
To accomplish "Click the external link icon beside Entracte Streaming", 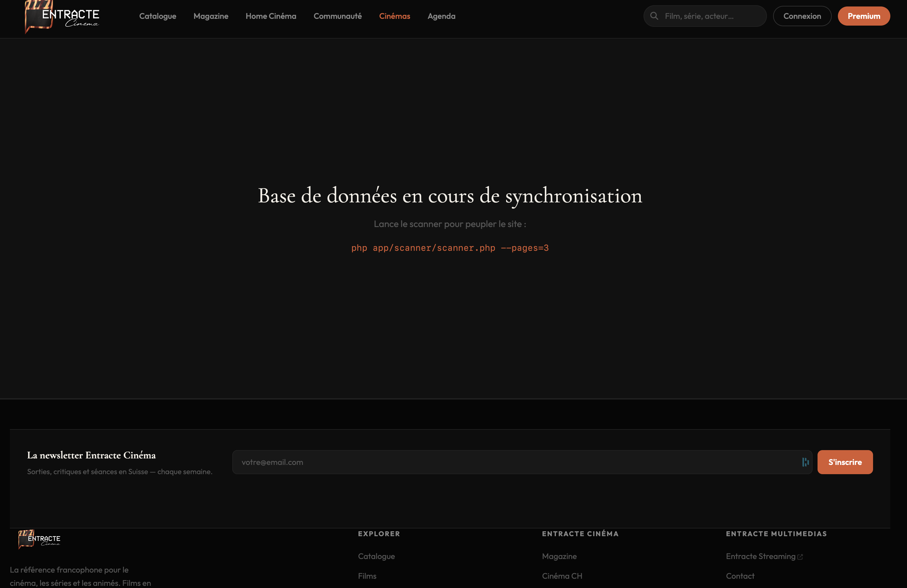I will [x=800, y=557].
